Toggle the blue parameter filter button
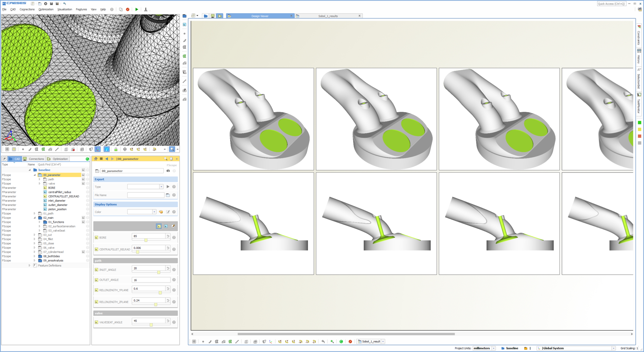Image resolution: width=644 pixels, height=352 pixels. [x=166, y=226]
